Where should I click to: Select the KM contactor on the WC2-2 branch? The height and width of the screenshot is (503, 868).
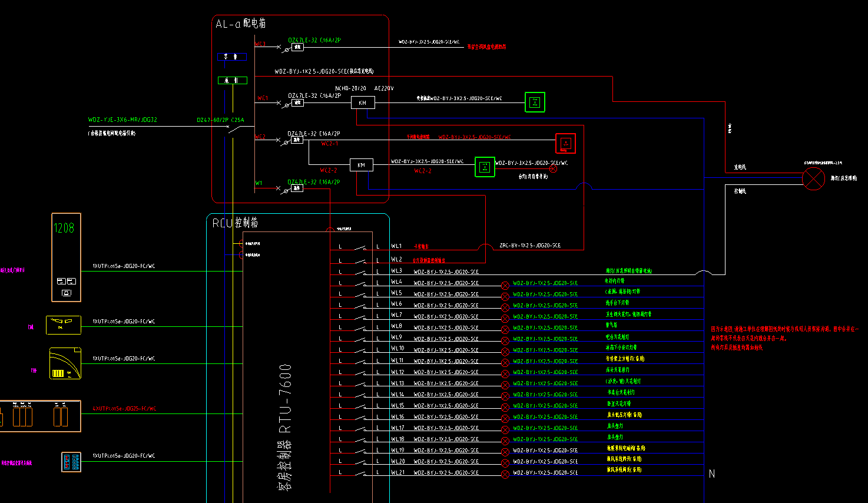[362, 166]
